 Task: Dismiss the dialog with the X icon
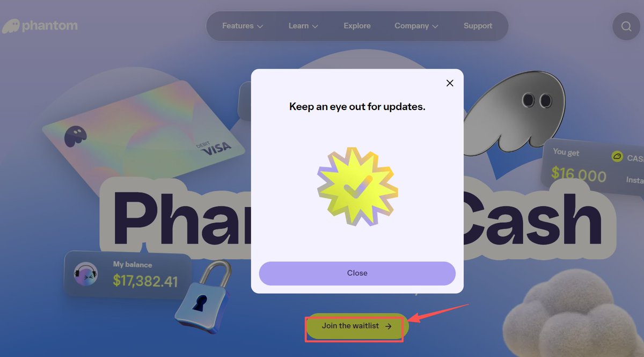[x=450, y=83]
